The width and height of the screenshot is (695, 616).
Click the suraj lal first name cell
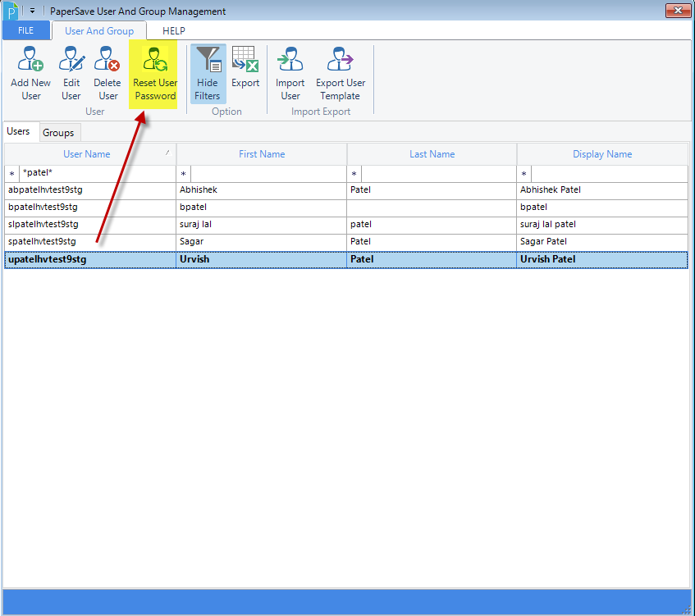click(x=262, y=225)
